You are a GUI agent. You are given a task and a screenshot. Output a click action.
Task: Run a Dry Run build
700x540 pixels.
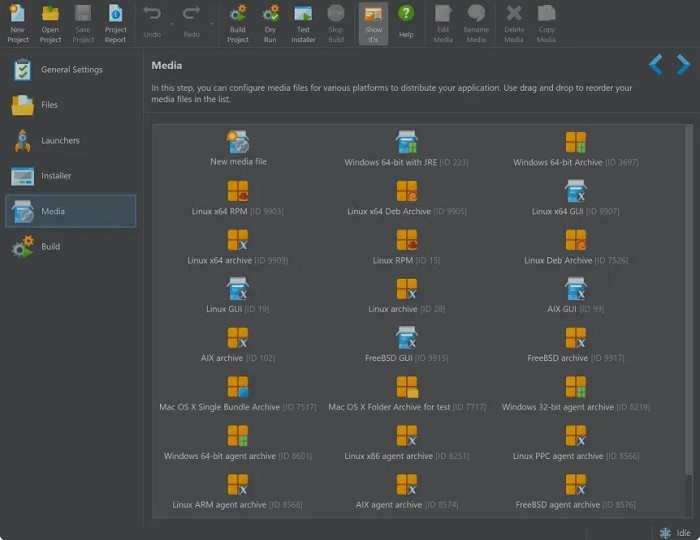pyautogui.click(x=271, y=22)
